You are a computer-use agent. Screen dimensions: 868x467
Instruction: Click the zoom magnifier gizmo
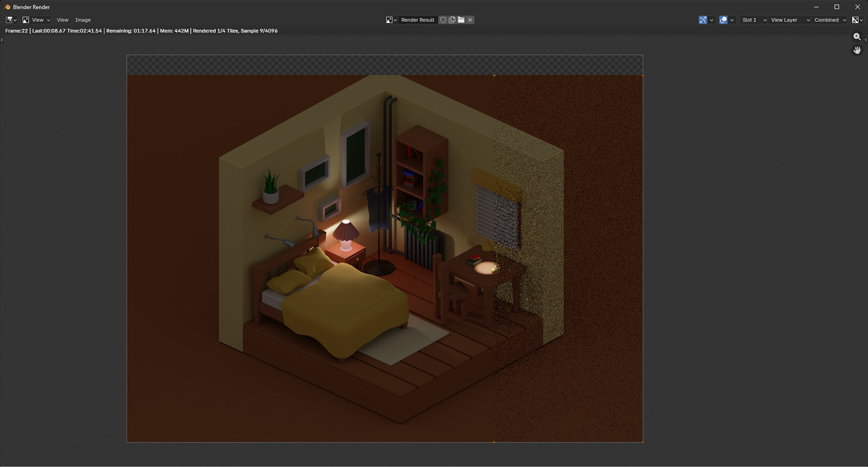coord(857,37)
